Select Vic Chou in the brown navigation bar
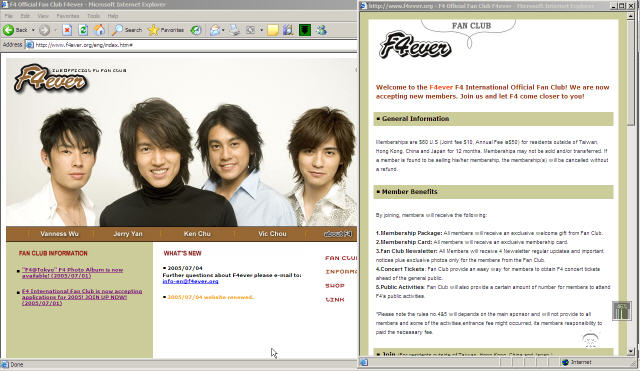Screen dimensions: 640x371 (272, 234)
